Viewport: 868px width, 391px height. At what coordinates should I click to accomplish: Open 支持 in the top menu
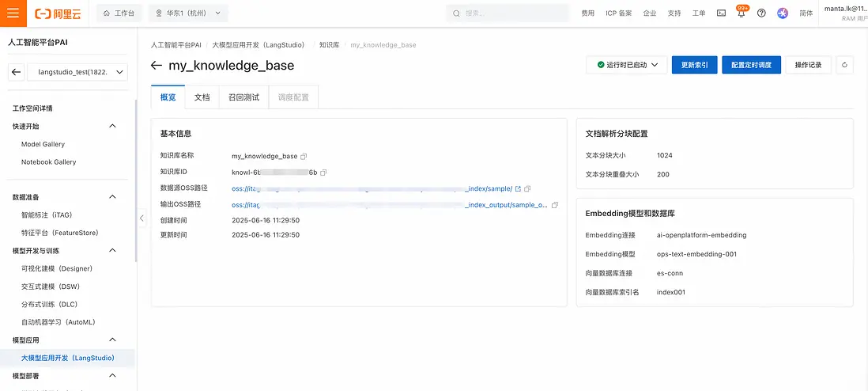[x=674, y=13]
